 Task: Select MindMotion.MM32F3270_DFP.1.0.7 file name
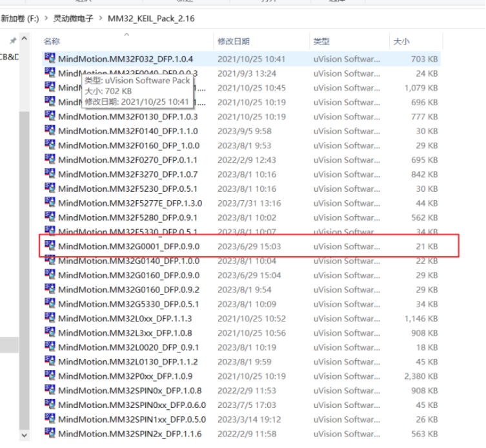coord(128,174)
